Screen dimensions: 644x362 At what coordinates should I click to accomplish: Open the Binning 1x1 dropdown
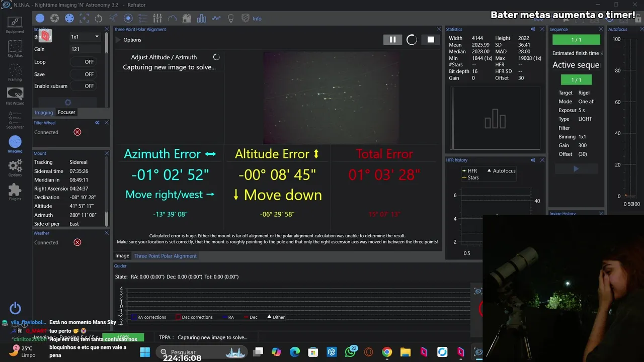pyautogui.click(x=85, y=37)
